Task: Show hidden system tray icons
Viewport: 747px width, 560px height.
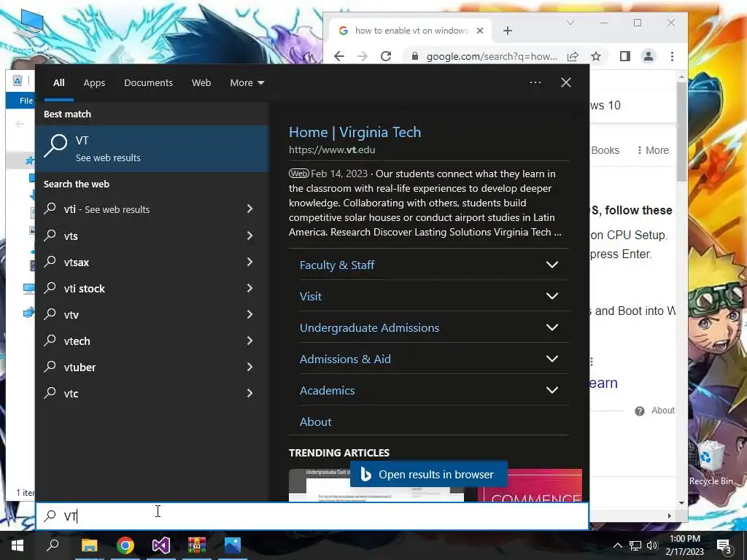Action: (x=617, y=545)
